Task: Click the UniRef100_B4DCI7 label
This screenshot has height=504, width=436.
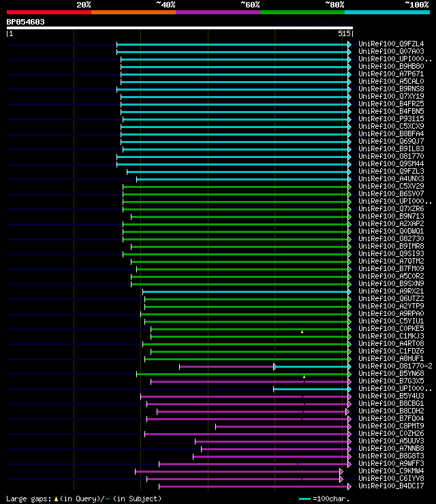Action: (391, 486)
